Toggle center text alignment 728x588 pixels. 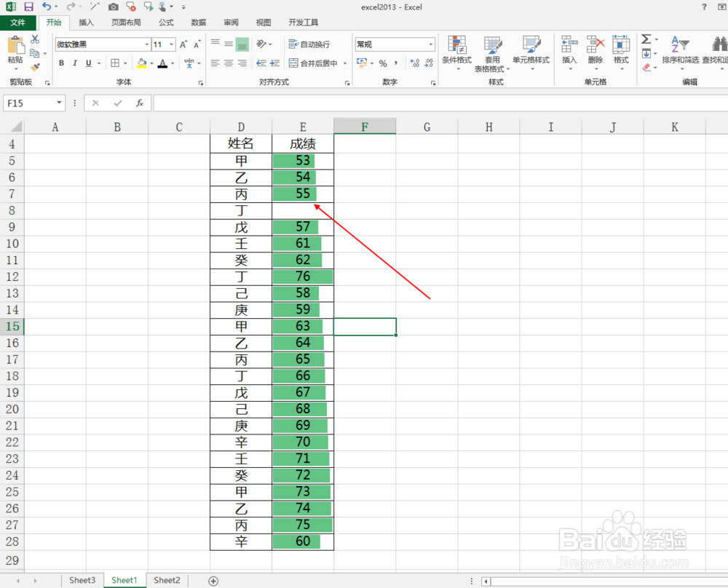(229, 63)
